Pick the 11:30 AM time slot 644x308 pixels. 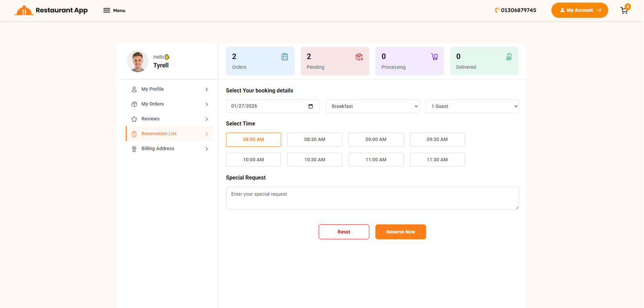437,160
